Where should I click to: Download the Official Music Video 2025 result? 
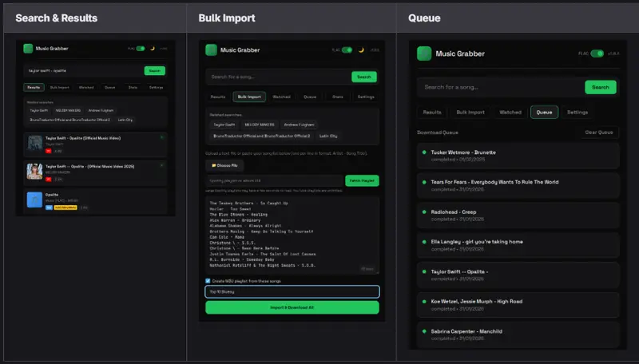[162, 166]
